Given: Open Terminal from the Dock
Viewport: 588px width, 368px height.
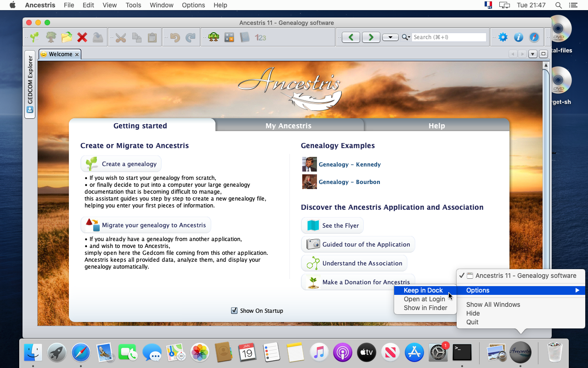Looking at the screenshot, I should [462, 353].
